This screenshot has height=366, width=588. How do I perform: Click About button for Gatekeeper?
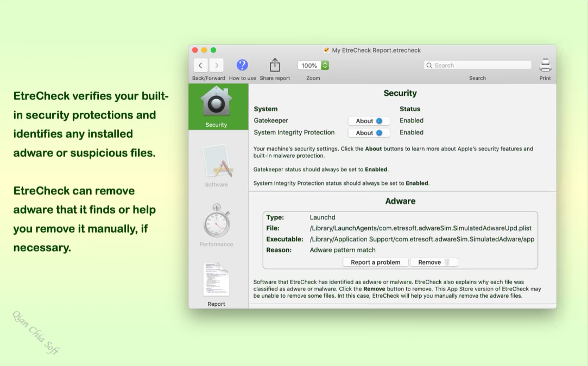(369, 120)
